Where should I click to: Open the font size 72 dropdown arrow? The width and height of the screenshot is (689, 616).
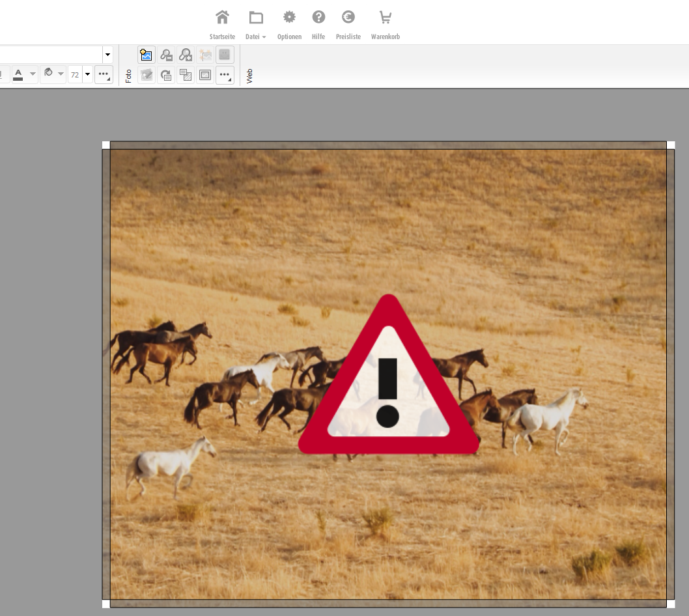pyautogui.click(x=87, y=75)
